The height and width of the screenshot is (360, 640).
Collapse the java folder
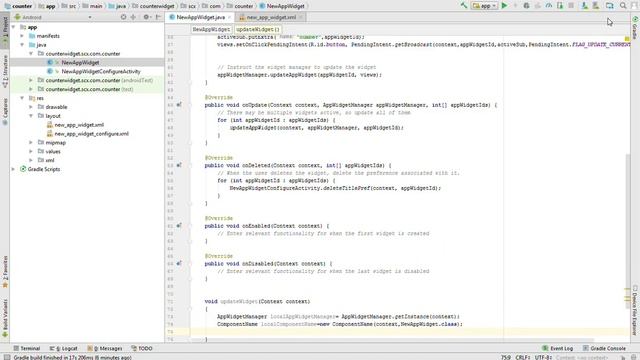click(22, 45)
